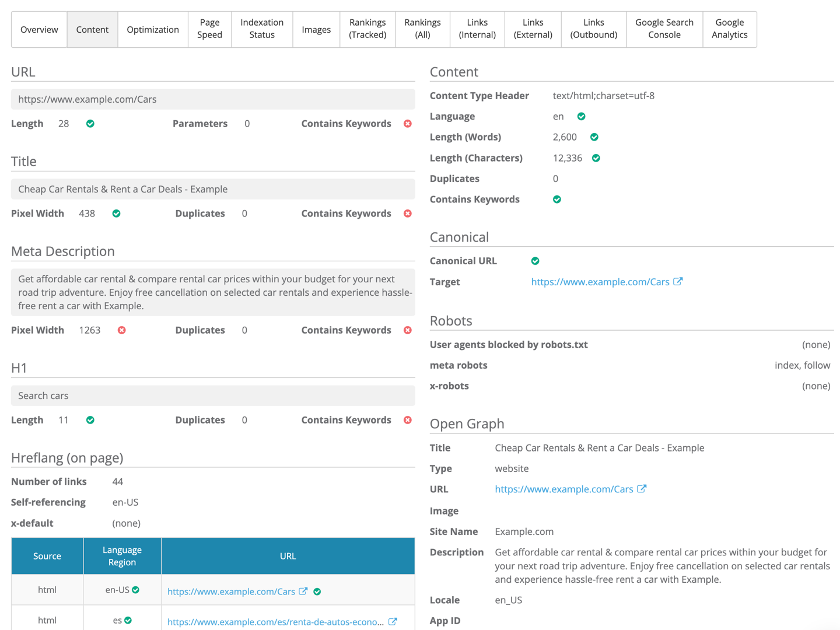Viewport: 840px width, 630px height.
Task: Click the URL field showing https://www.example.com/Cars
Action: coord(213,99)
